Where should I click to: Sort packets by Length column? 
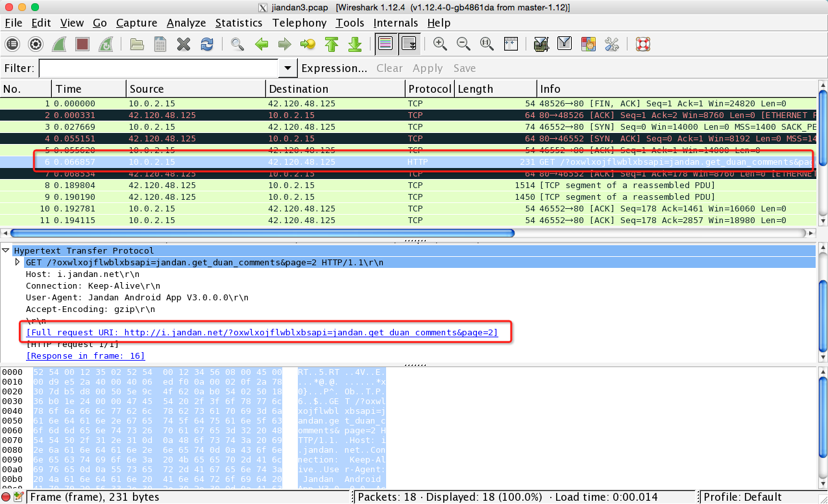(496, 89)
